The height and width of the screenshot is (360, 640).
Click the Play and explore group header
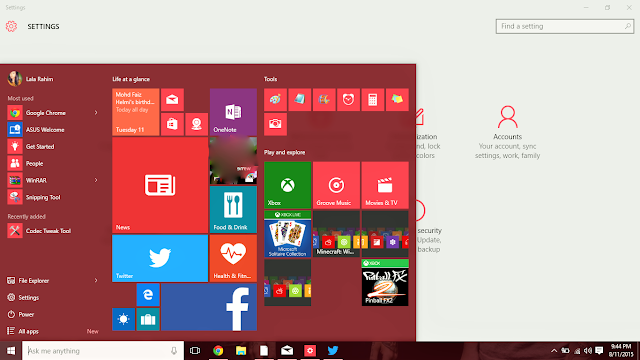click(284, 152)
